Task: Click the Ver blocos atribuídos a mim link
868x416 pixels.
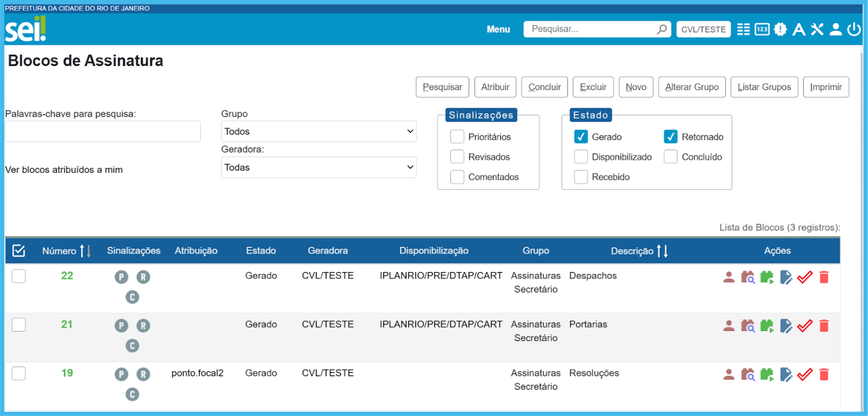Action: pyautogui.click(x=64, y=170)
